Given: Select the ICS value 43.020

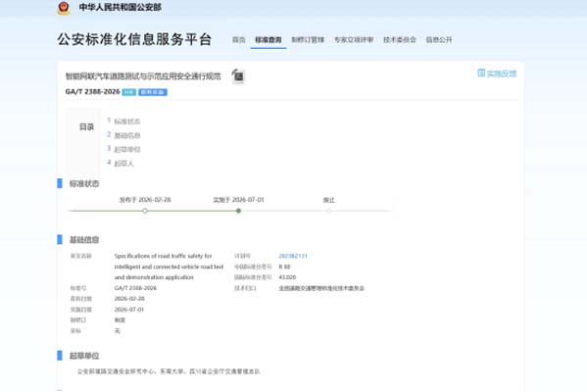Looking at the screenshot, I should (287, 277).
